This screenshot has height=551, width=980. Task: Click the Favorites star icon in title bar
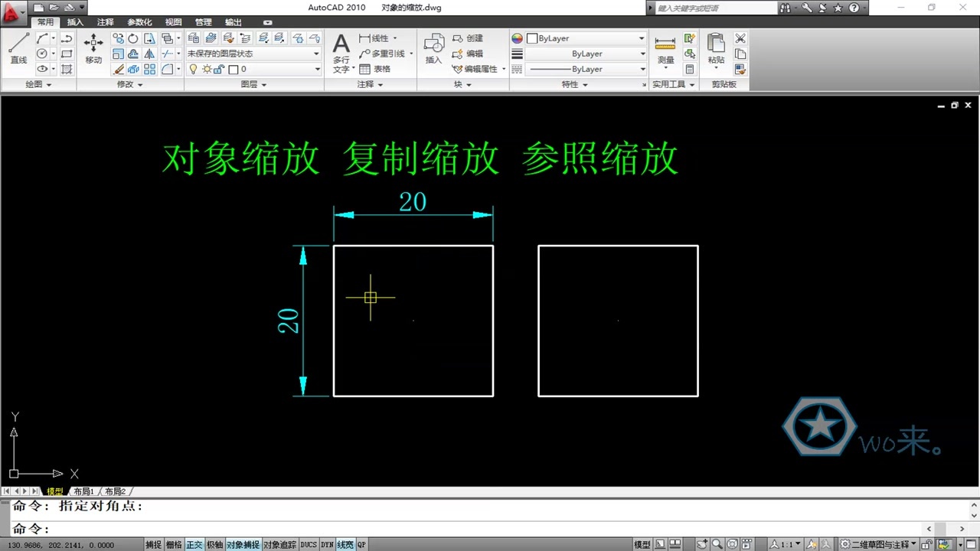point(838,8)
